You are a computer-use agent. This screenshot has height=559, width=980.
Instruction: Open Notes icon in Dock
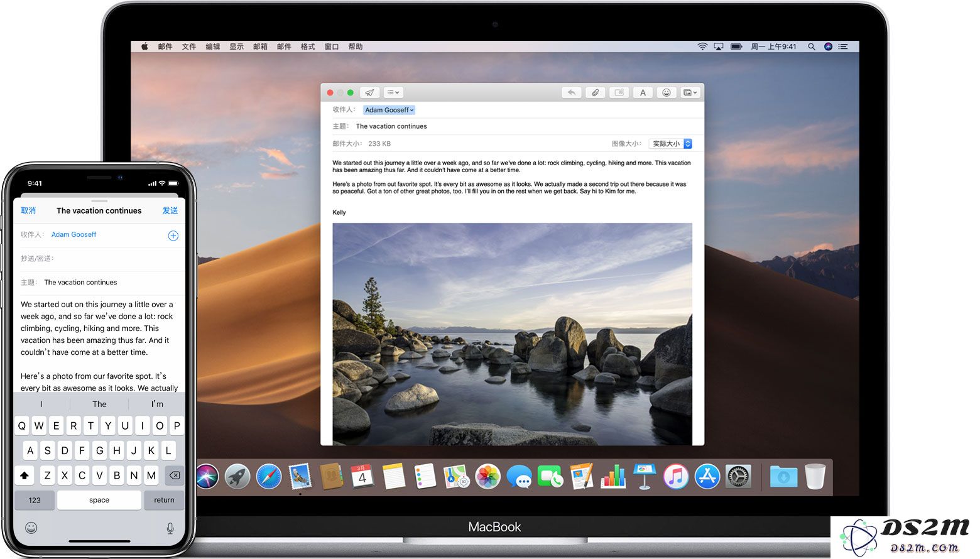(x=394, y=477)
